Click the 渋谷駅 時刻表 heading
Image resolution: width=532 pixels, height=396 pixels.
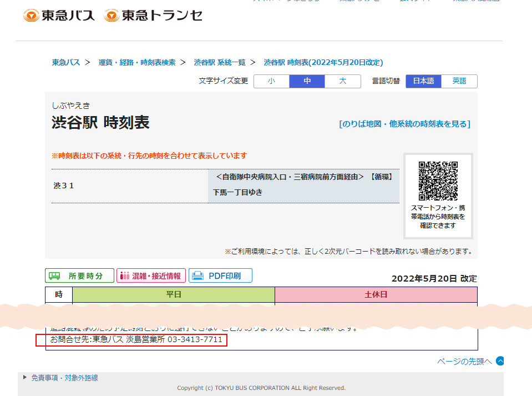coord(100,122)
